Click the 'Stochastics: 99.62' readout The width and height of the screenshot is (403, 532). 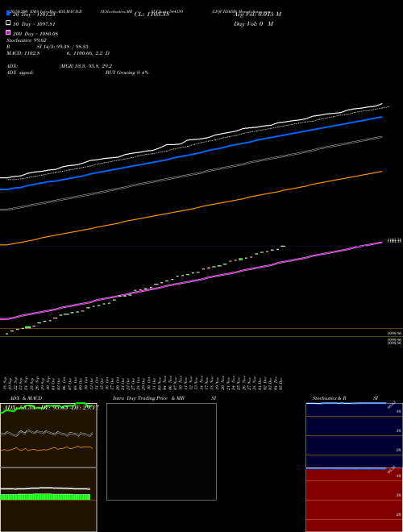(x=27, y=40)
